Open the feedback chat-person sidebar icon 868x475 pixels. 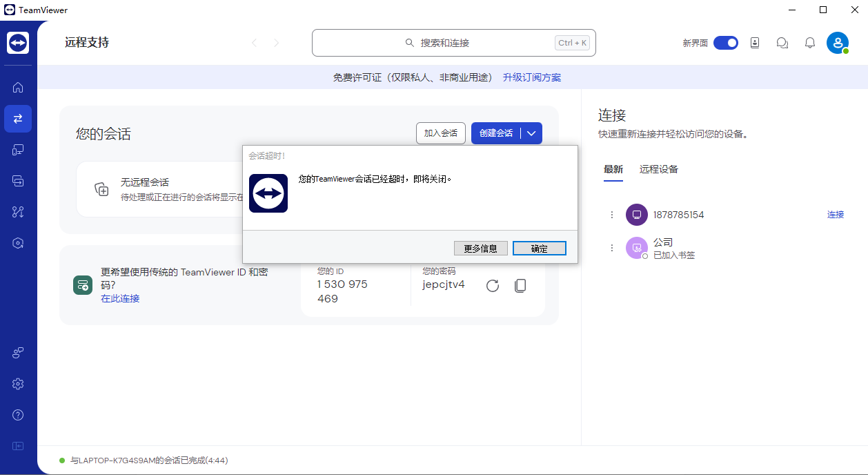pos(18,353)
